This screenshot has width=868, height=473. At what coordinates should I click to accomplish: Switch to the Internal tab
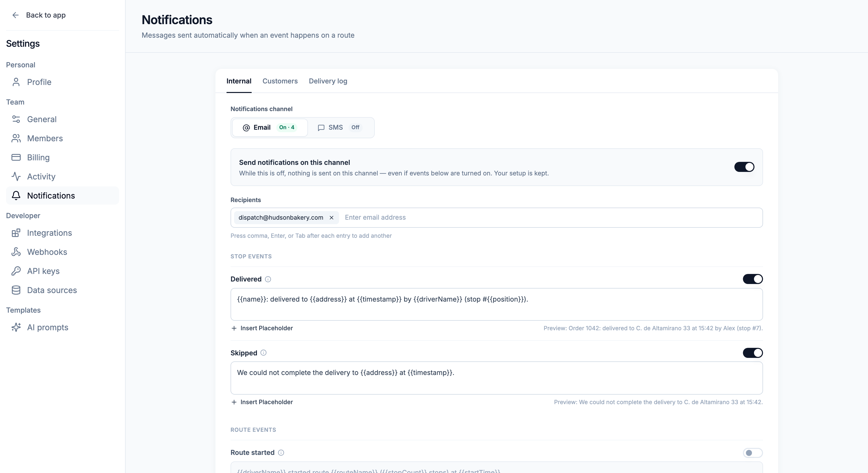[x=239, y=81]
